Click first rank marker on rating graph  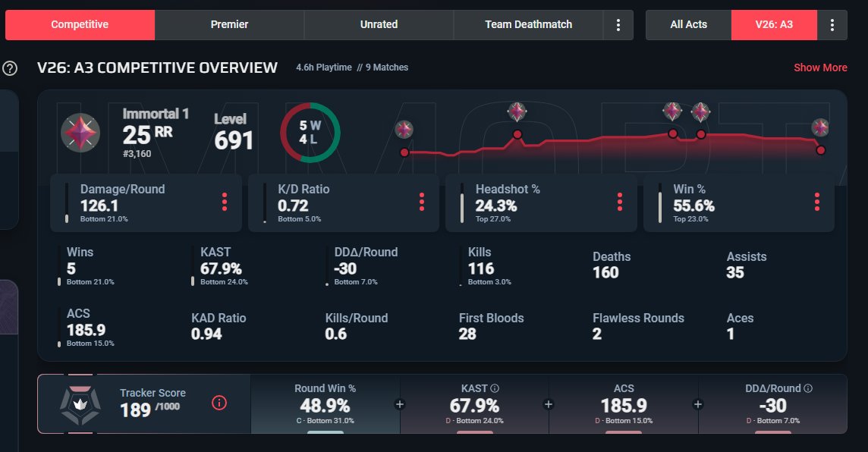tap(404, 130)
